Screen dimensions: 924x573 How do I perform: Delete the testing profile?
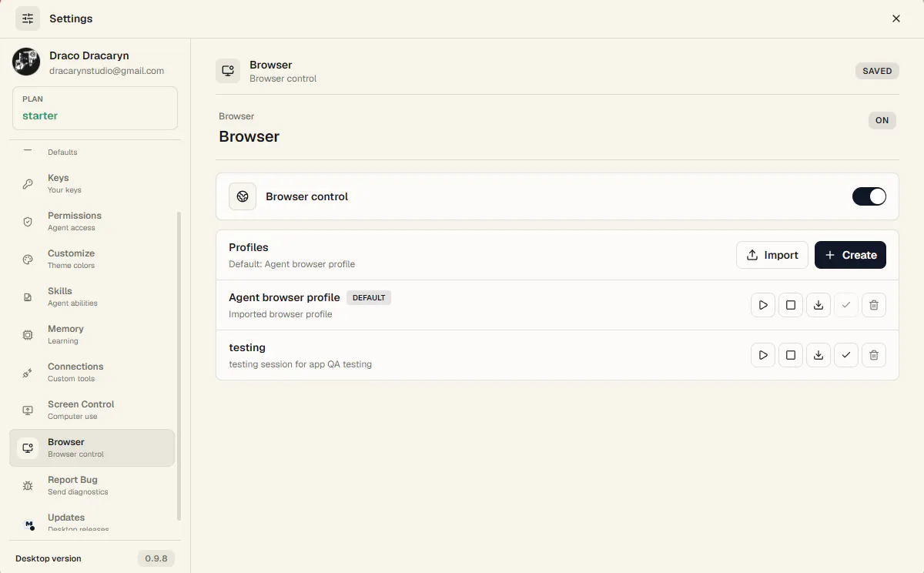point(874,355)
